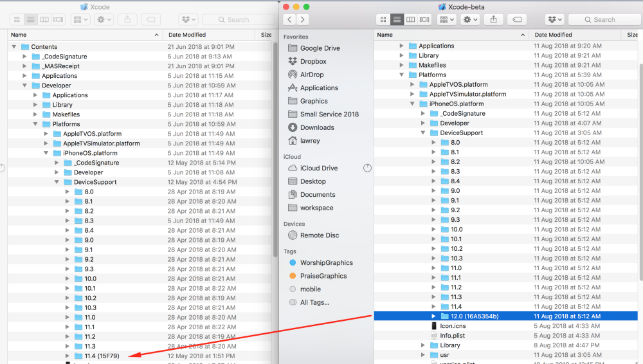Image resolution: width=643 pixels, height=364 pixels.
Task: Open Small Service 2018 in sidebar
Action: pyautogui.click(x=323, y=114)
